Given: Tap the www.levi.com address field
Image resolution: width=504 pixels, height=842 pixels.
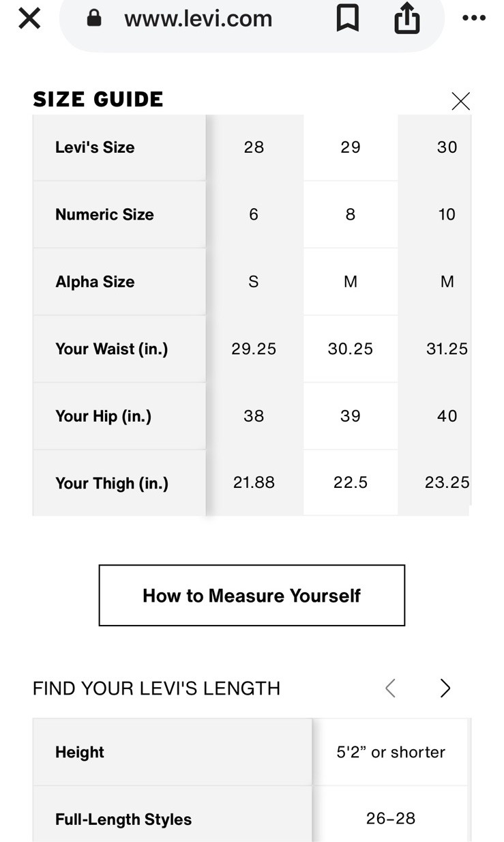Looking at the screenshot, I should [x=252, y=18].
